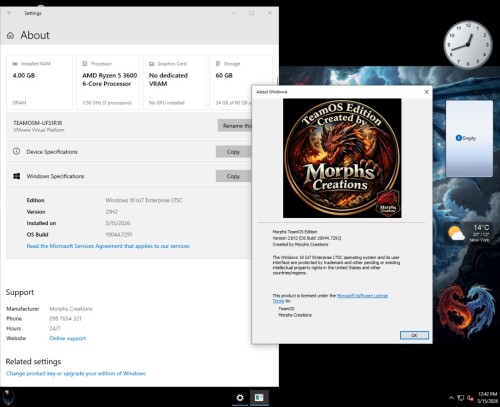Go back using the Settings back arrow
This screenshot has width=500, height=407.
pos(9,13)
